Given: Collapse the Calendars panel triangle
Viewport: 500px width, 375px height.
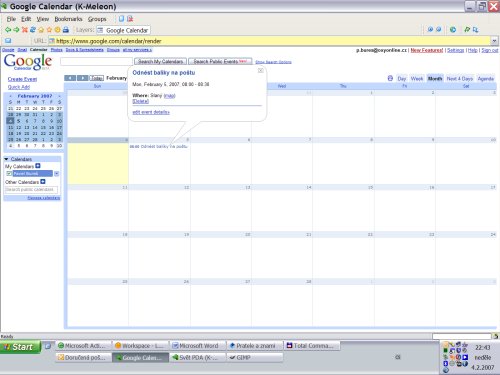Looking at the screenshot, I should 6,159.
